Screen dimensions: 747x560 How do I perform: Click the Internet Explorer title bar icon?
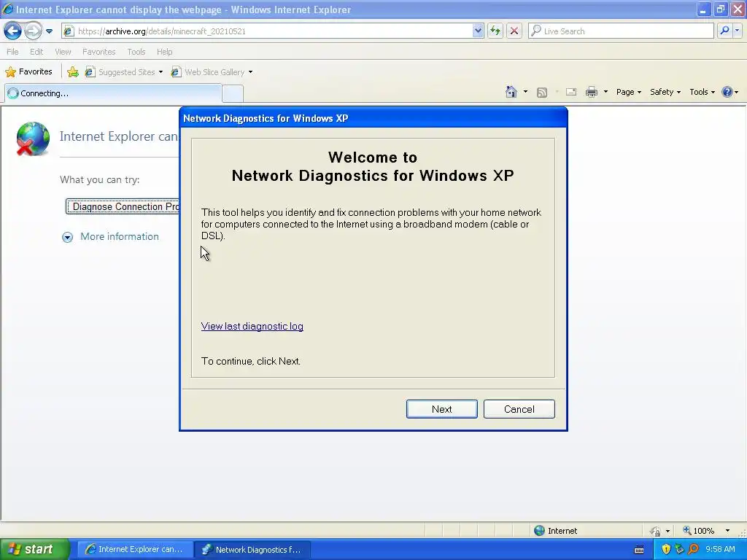(x=7, y=9)
